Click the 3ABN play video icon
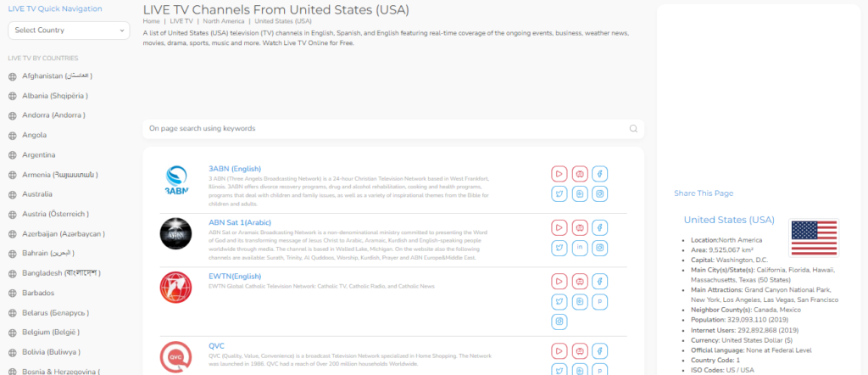The width and height of the screenshot is (868, 375). coord(559,174)
